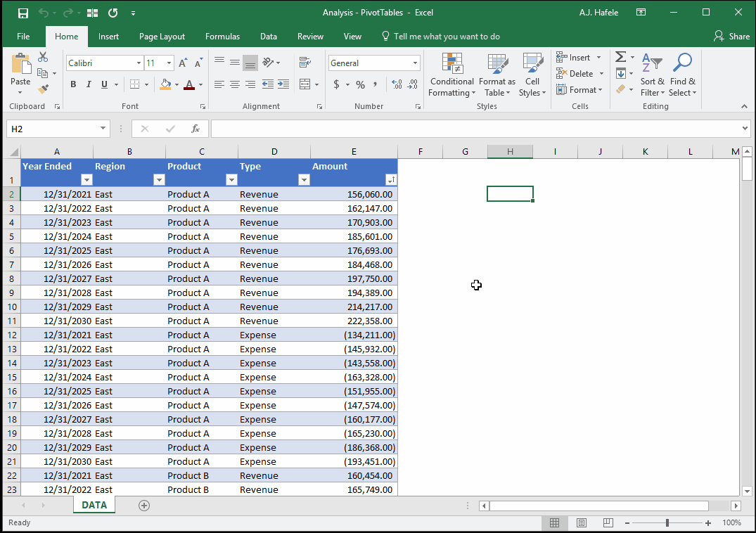Toggle Italic formatting
Image resolution: width=756 pixels, height=533 pixels.
pyautogui.click(x=89, y=84)
